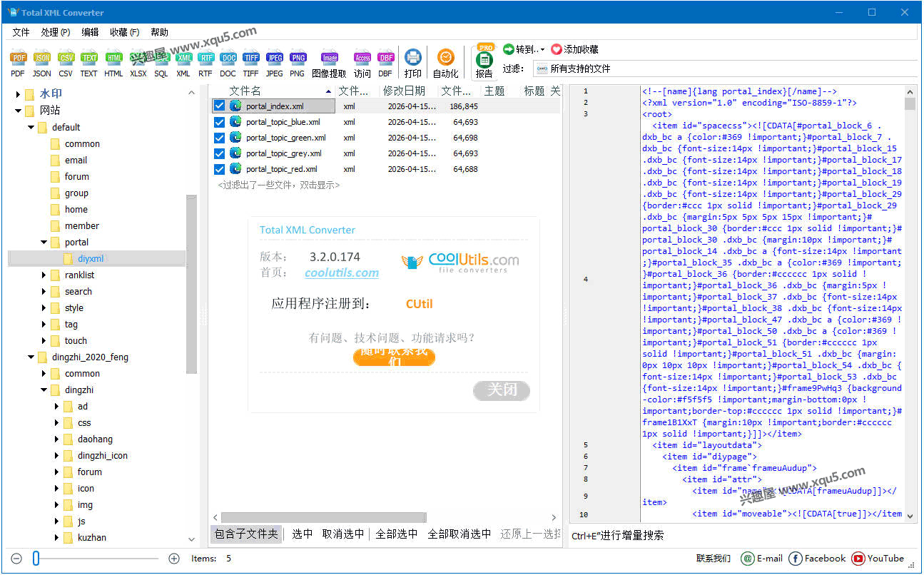Click the RTF conversion icon
The height and width of the screenshot is (575, 924).
pos(205,63)
